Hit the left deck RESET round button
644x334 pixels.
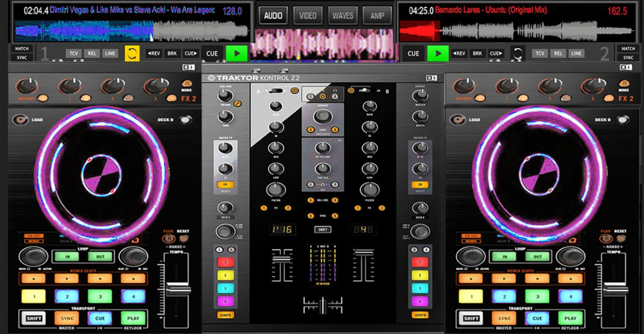183,238
